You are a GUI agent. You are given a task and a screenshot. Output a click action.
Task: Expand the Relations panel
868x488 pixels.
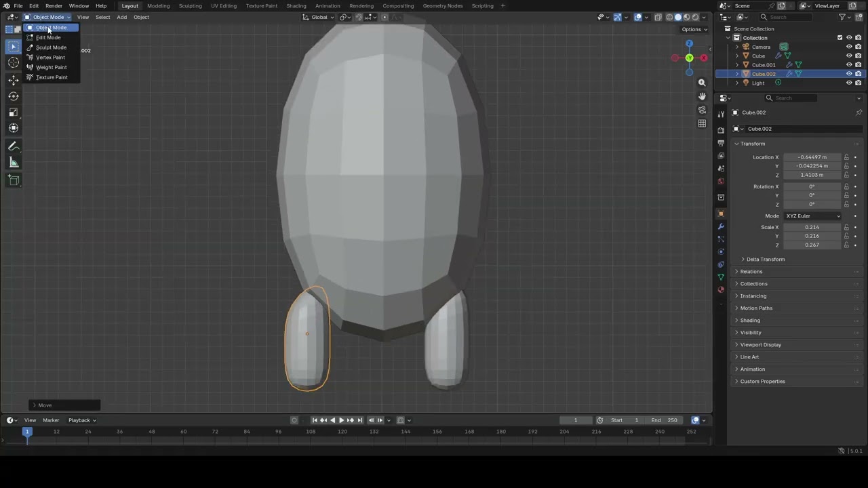(751, 272)
